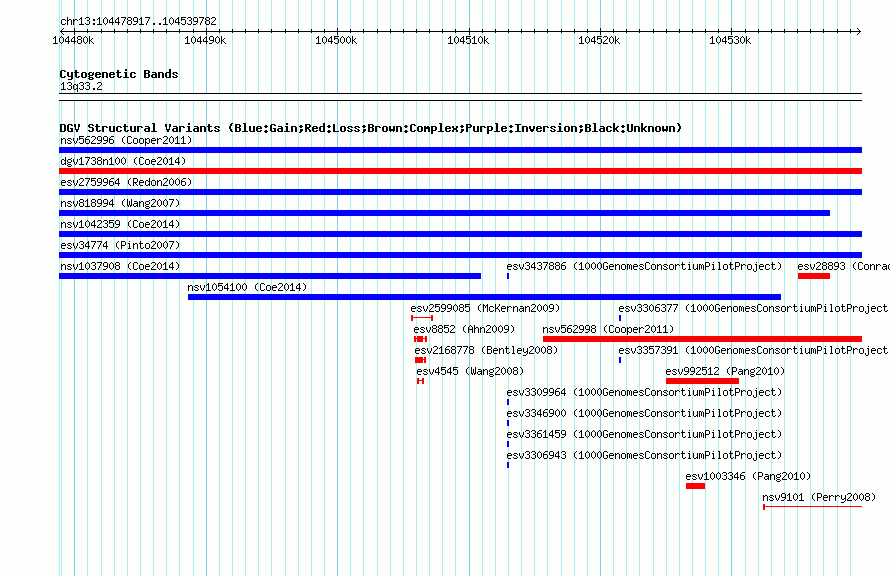Click the esv3357391 variant label
This screenshot has width=890, height=576.
click(x=753, y=350)
